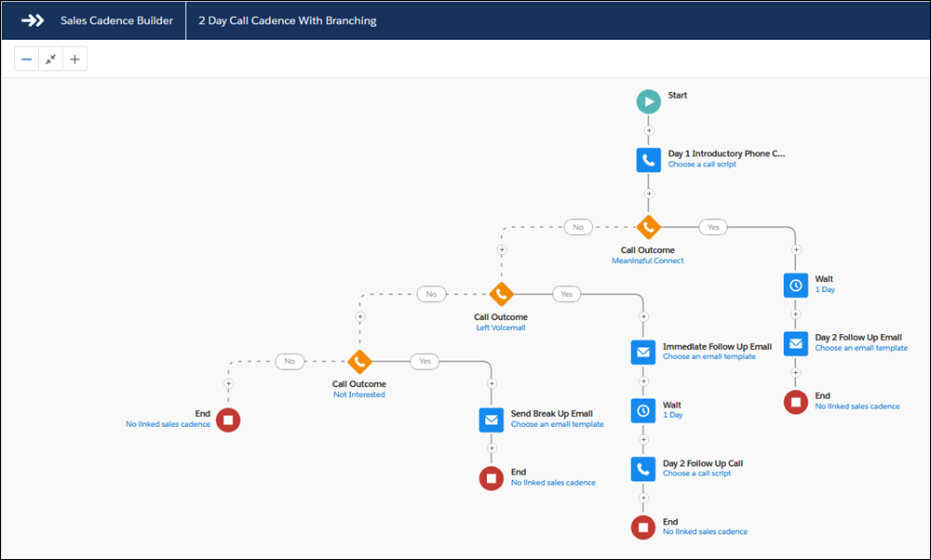Screen dimensions: 931x560
Task: Select the Day 1 Introductory Phone Call icon
Action: coord(648,160)
